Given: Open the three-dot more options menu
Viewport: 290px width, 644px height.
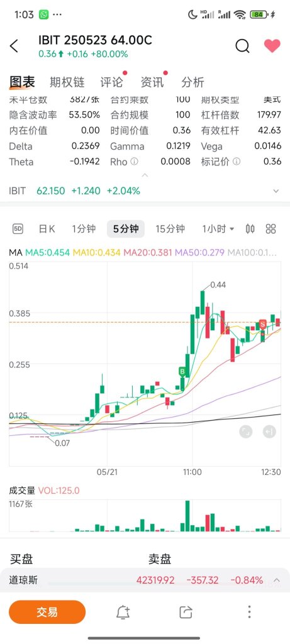Looking at the screenshot, I should pyautogui.click(x=249, y=612).
